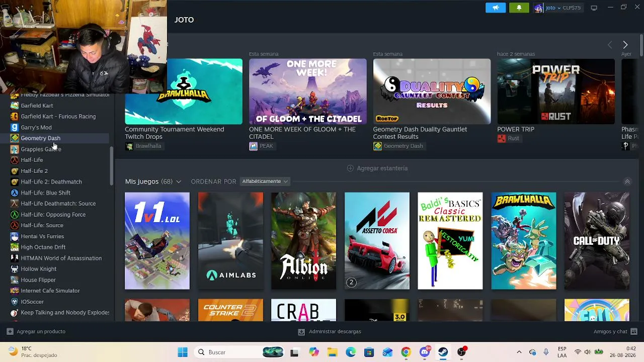
Task: Open the Windows Start menu
Action: click(x=183, y=352)
